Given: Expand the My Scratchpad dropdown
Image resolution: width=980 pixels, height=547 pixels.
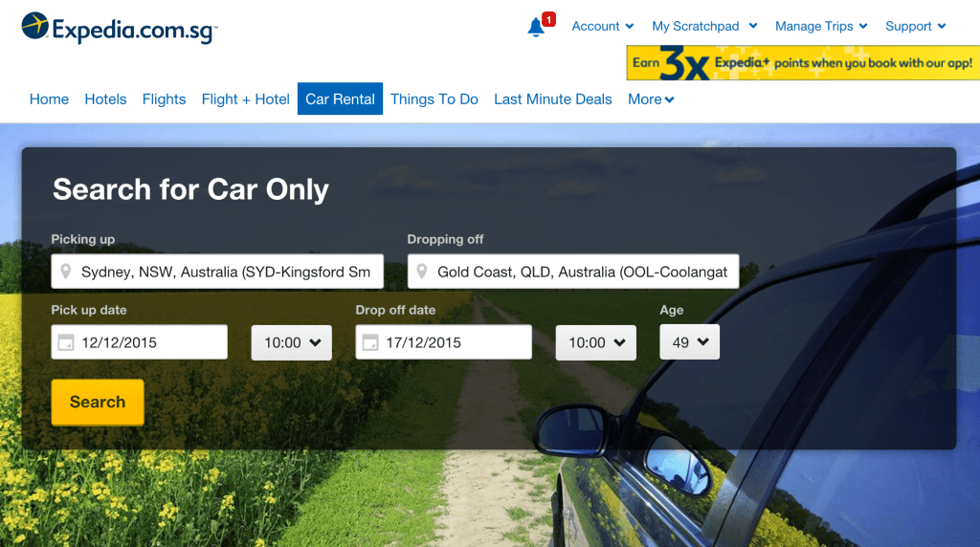Looking at the screenshot, I should click(x=704, y=26).
